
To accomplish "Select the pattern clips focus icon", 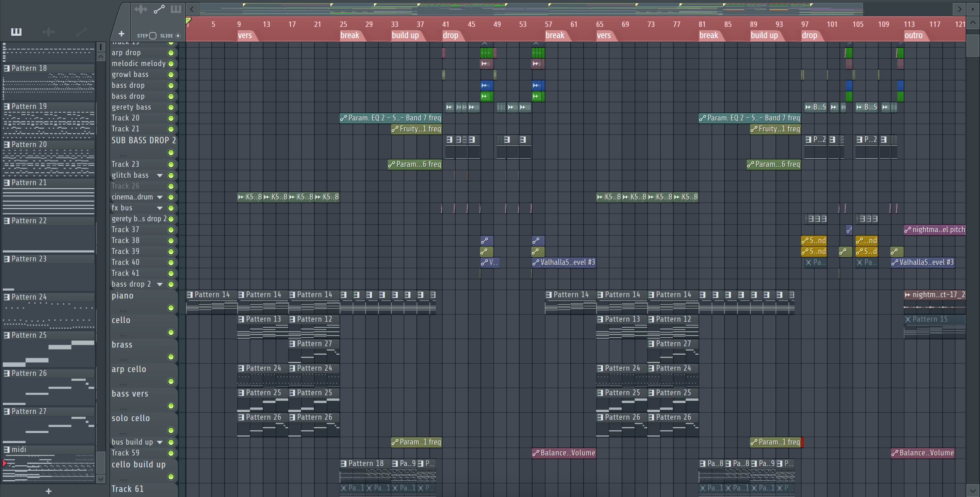I will (x=176, y=9).
